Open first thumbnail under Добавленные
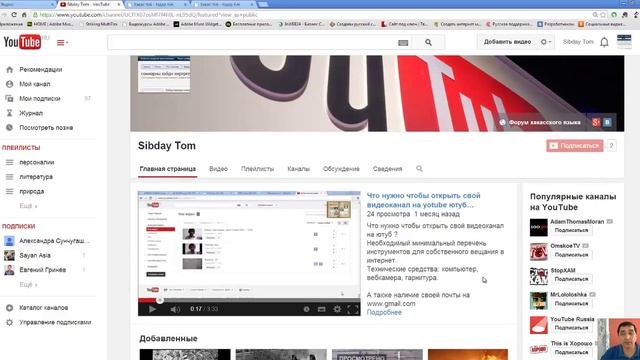This screenshot has height=360, width=640. tap(184, 354)
